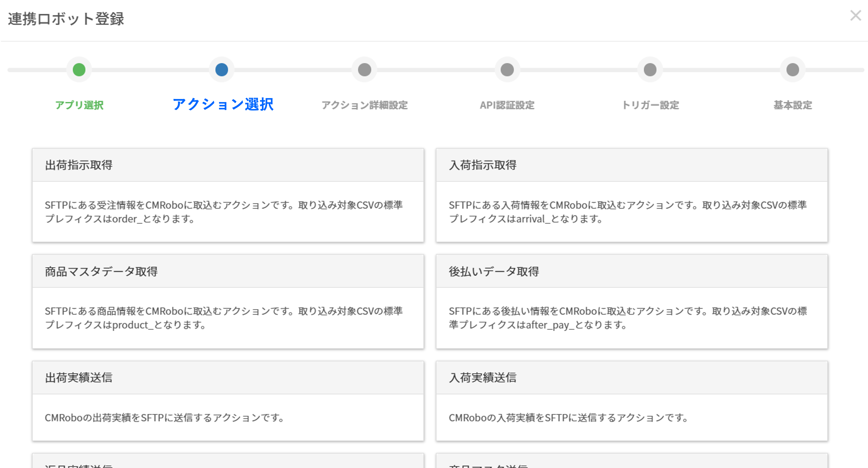Close the 連携ロボット登録 dialog

coord(855,15)
